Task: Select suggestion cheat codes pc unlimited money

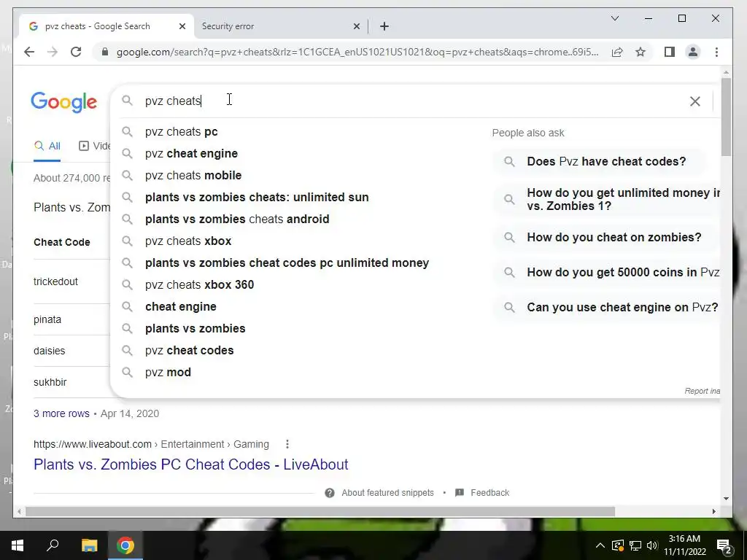Action: pyautogui.click(x=287, y=262)
